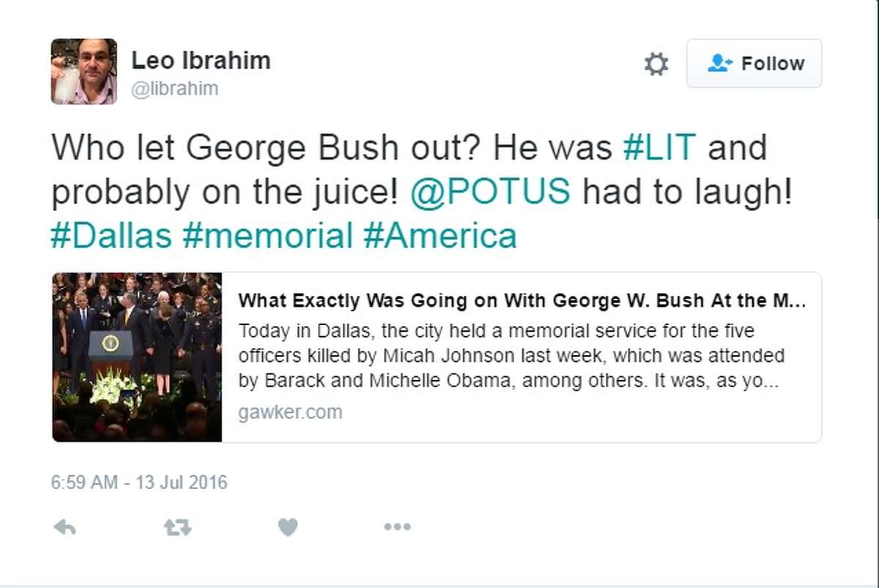Open the gear dropdown for tweet actions
Image resolution: width=879 pixels, height=588 pixels.
coord(657,64)
